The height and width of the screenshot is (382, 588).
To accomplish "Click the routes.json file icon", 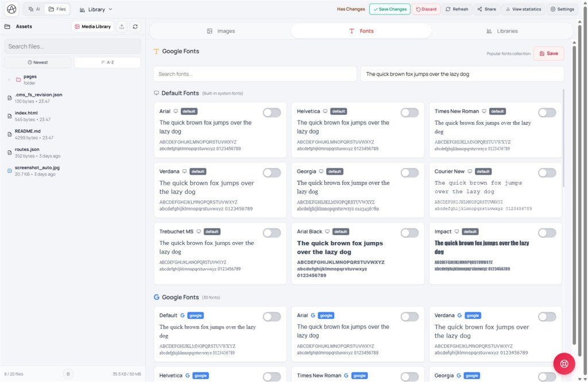I will coord(10,153).
